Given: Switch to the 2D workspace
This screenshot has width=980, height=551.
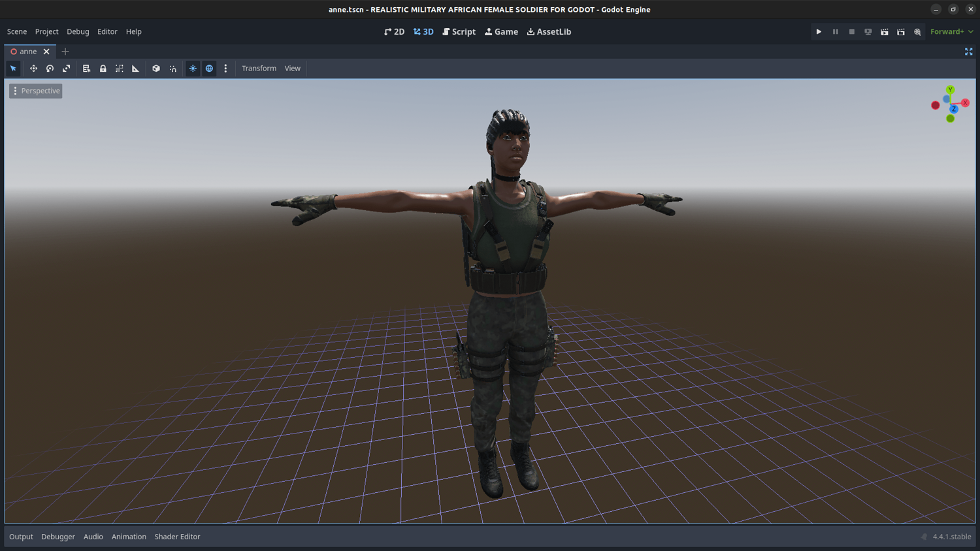Looking at the screenshot, I should (x=394, y=31).
